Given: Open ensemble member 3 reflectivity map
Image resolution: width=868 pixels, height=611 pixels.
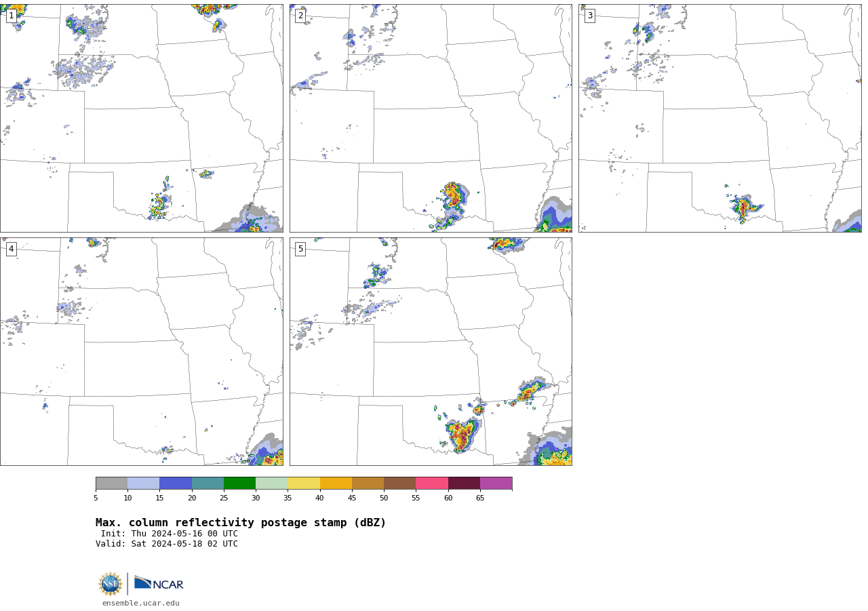Looking at the screenshot, I should pyautogui.click(x=720, y=118).
